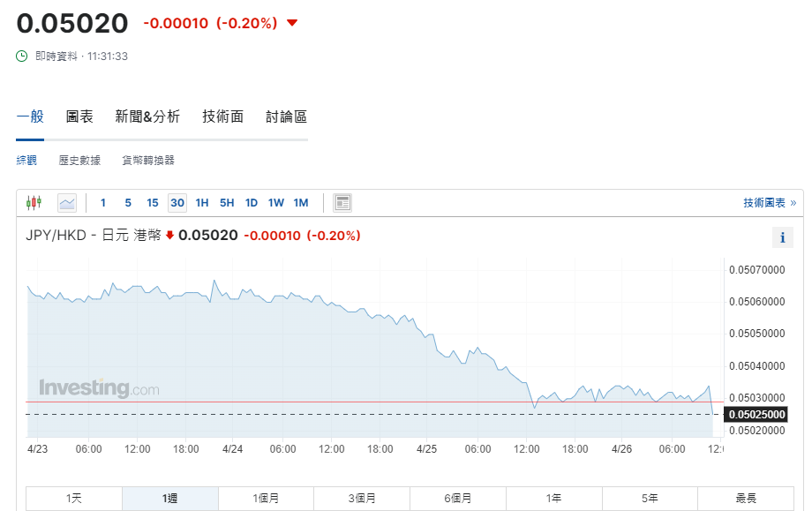Click the green real-time clock icon
812x511 pixels.
tap(22, 56)
